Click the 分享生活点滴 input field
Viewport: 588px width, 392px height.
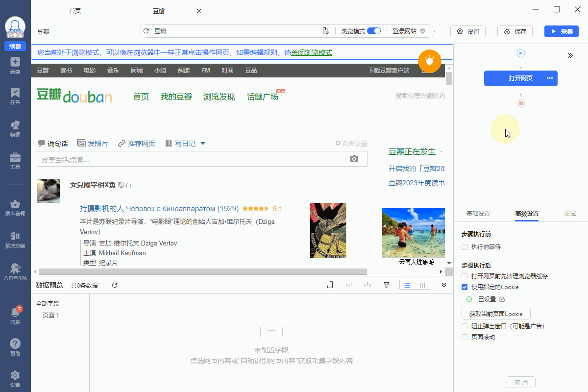[202, 159]
